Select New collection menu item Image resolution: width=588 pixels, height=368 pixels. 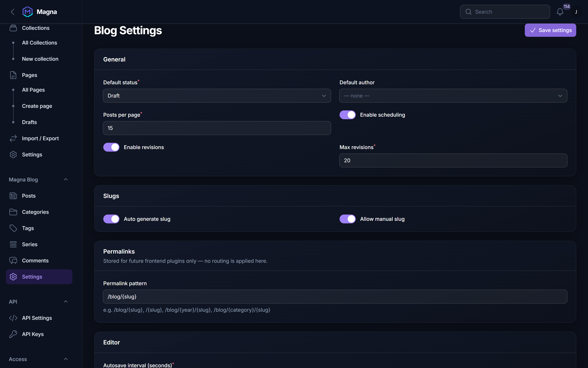40,59
